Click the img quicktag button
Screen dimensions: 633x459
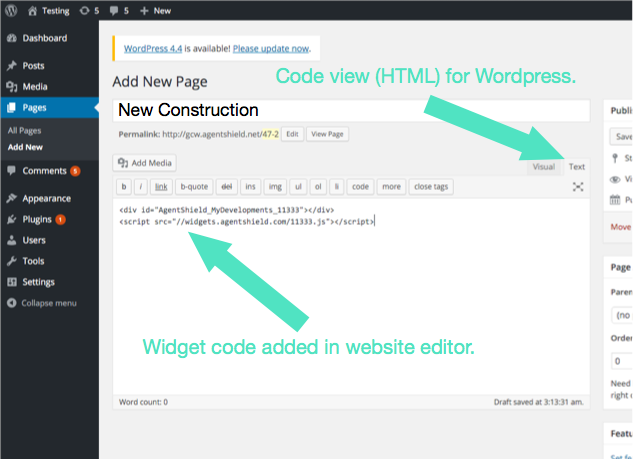tap(275, 187)
